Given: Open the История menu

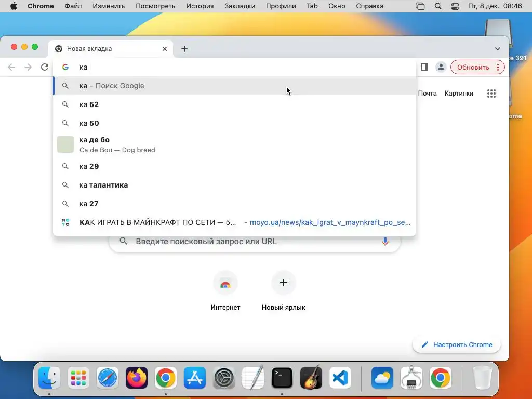Looking at the screenshot, I should [200, 6].
